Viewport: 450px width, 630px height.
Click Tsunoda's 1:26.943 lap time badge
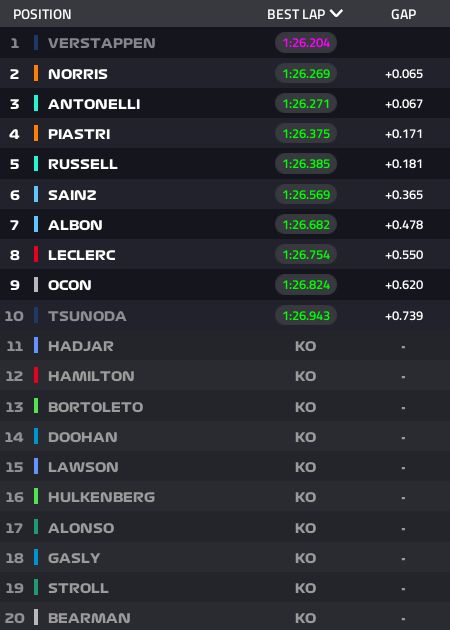pos(306,315)
